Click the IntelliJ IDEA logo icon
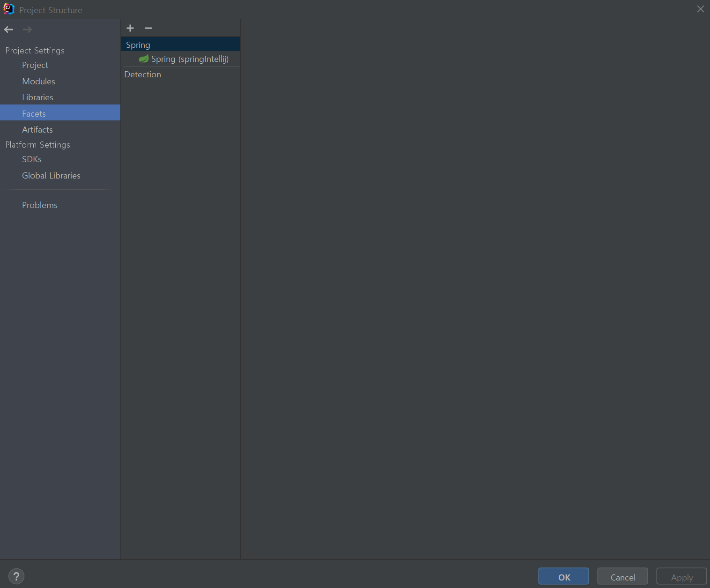This screenshot has width=710, height=588. pos(9,9)
